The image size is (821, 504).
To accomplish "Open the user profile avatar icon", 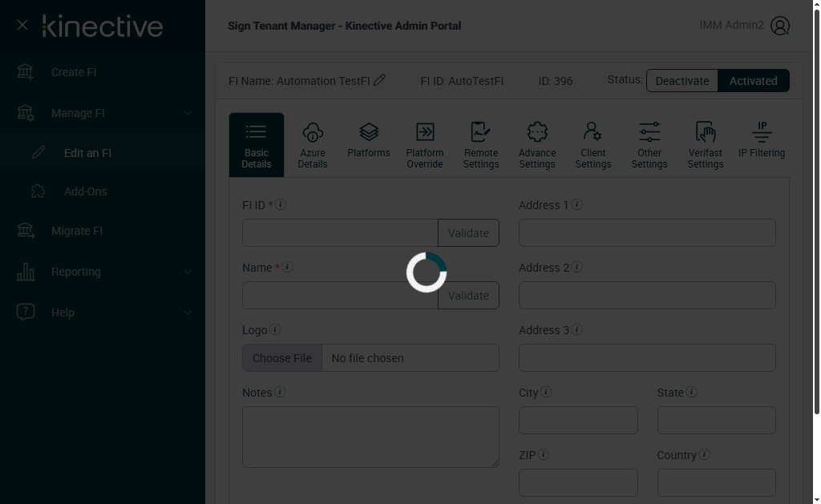I will tap(779, 26).
